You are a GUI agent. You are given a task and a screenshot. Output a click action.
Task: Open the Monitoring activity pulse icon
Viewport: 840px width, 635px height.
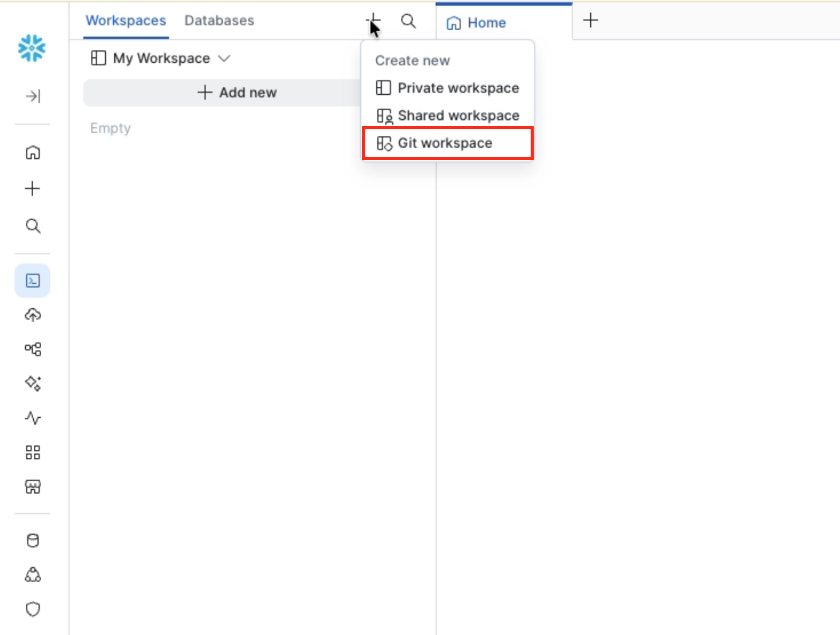(x=33, y=418)
